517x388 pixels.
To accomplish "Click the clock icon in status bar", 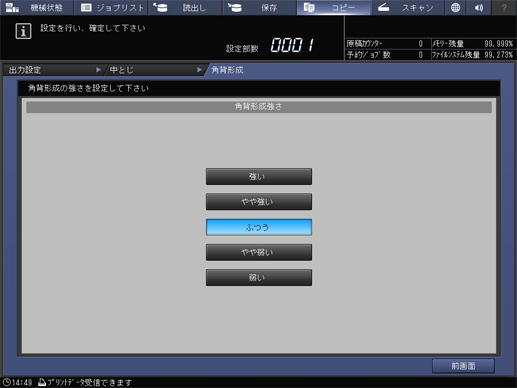I will click(x=7, y=382).
